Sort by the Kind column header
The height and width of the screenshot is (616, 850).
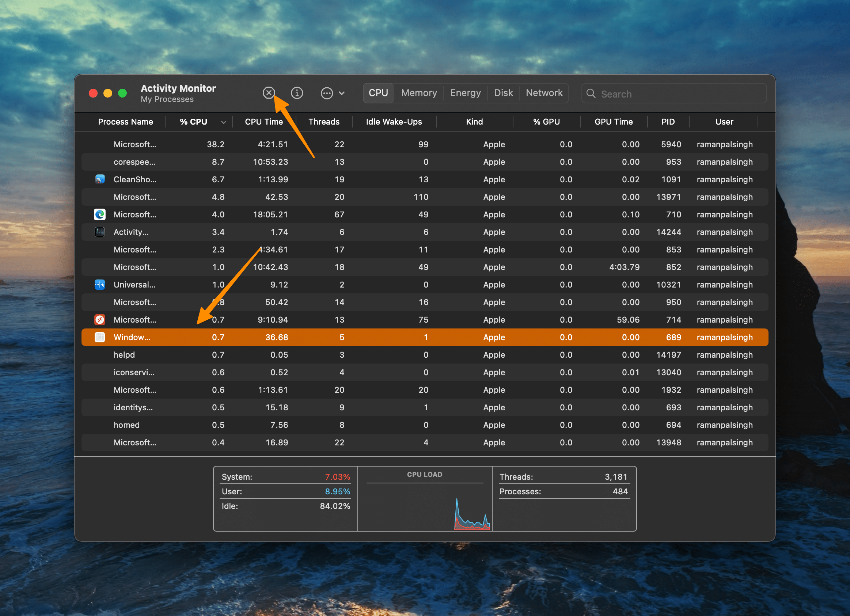474,122
